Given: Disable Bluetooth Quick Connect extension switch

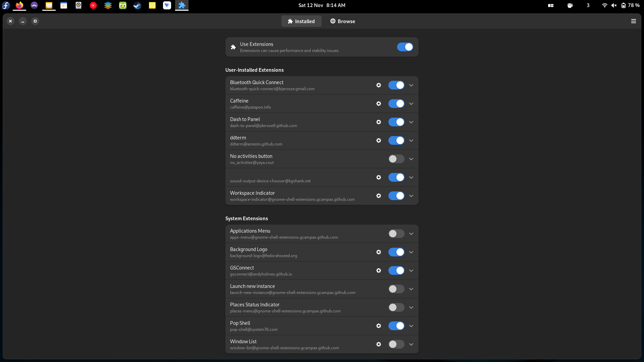Looking at the screenshot, I should (396, 85).
